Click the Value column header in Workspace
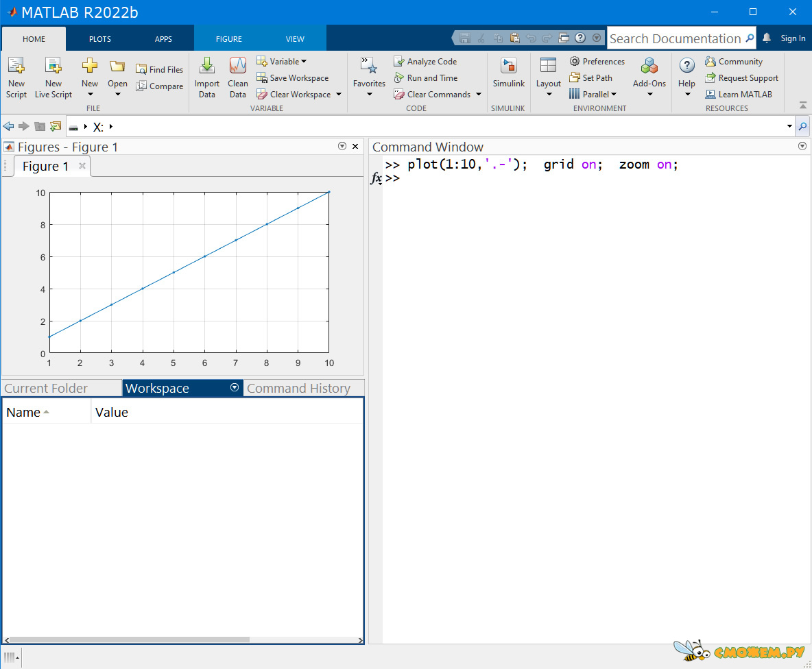 (x=227, y=413)
